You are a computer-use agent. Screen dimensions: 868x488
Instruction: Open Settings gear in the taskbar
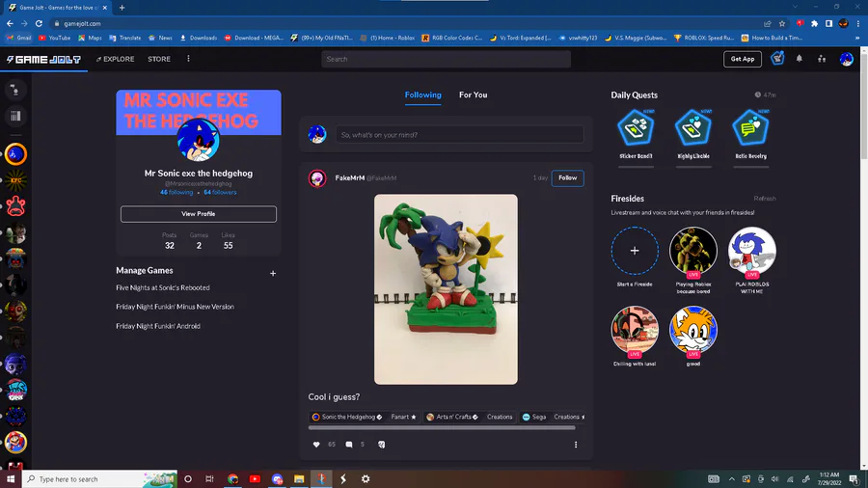coord(366,479)
